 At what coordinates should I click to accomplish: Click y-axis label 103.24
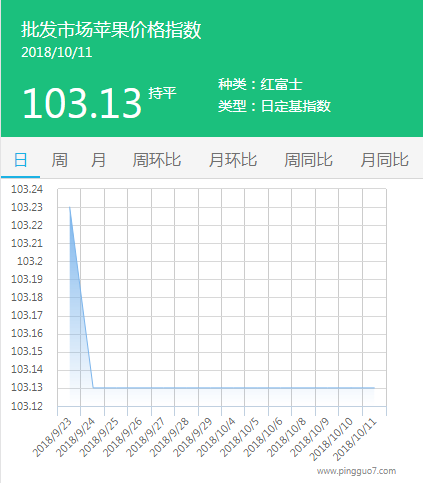point(27,189)
